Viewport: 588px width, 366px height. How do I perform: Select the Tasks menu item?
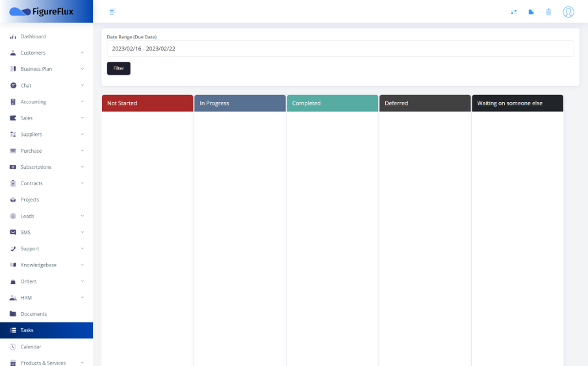coord(27,330)
